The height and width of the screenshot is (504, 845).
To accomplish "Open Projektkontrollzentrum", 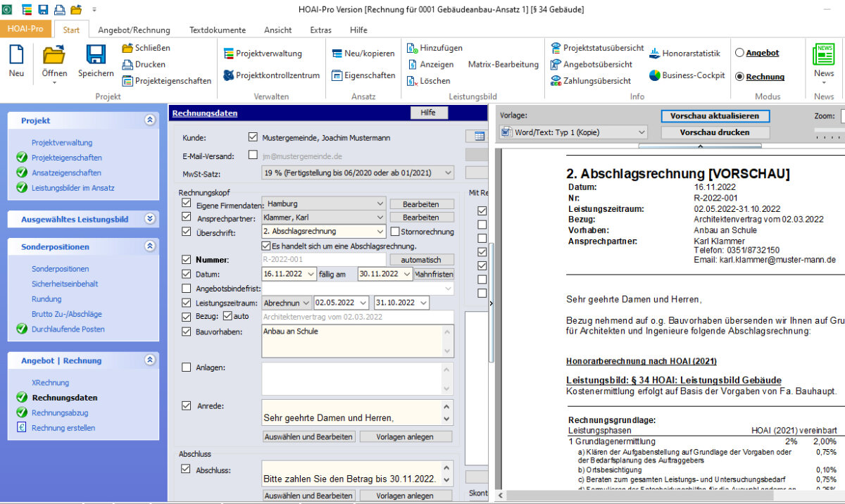I will (271, 75).
